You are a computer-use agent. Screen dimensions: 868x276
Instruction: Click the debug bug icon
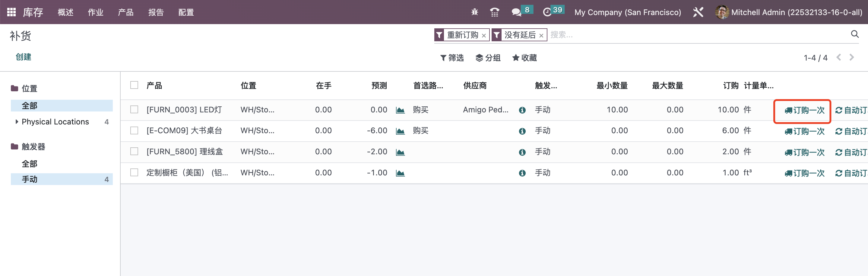(474, 12)
